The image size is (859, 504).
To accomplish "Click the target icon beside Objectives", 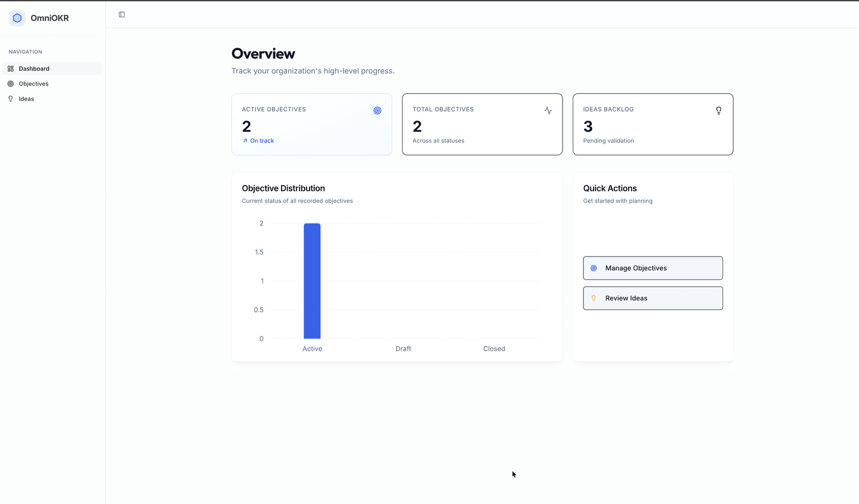I will click(10, 84).
